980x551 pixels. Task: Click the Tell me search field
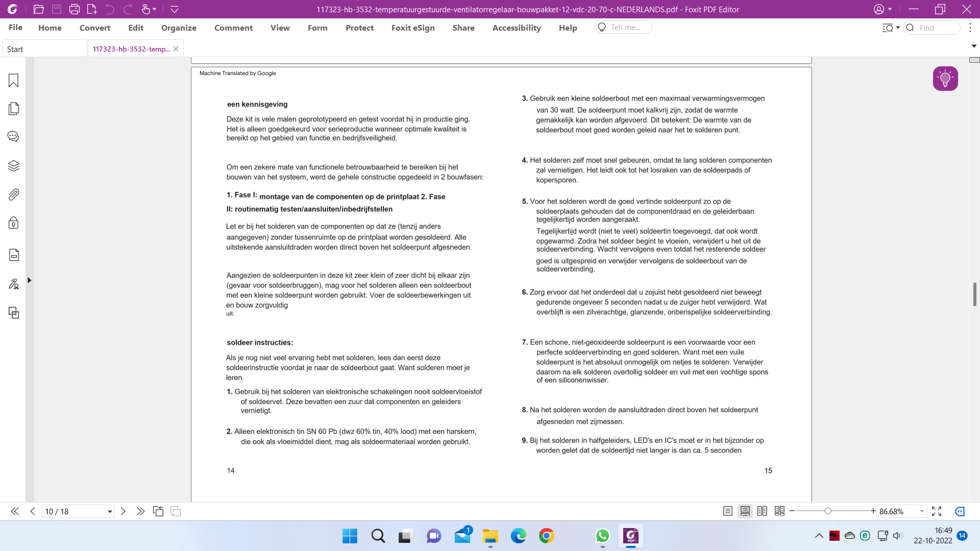(x=624, y=28)
